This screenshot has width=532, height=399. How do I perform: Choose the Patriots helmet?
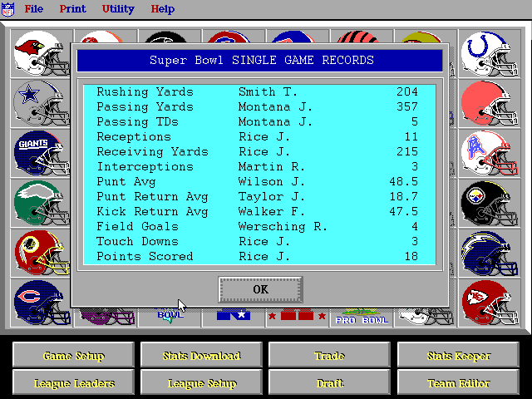point(490,153)
